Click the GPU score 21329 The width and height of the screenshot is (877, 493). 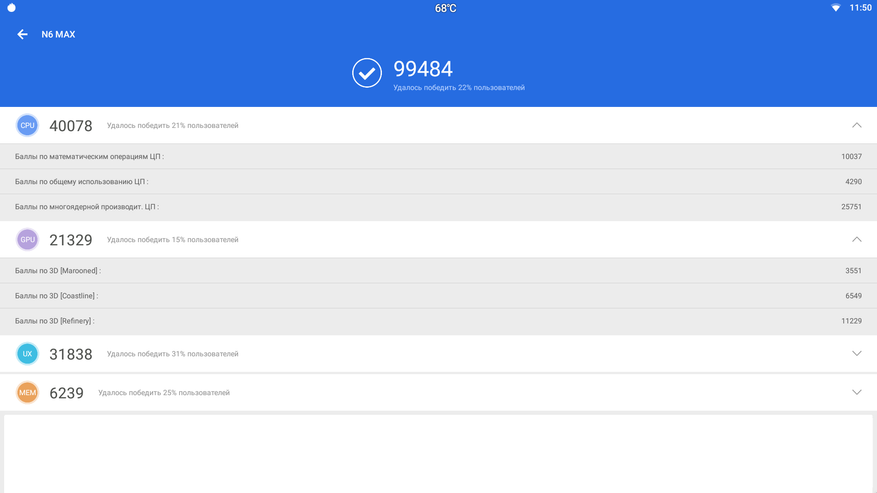[70, 240]
